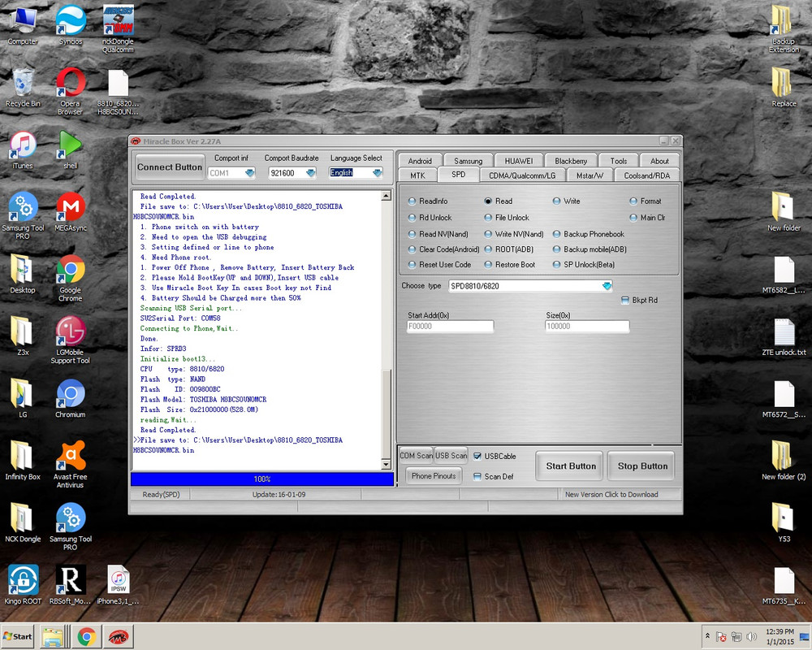Screen dimensions: 812x650
Task: Open the ZTE unlock.txt file
Action: [784, 337]
